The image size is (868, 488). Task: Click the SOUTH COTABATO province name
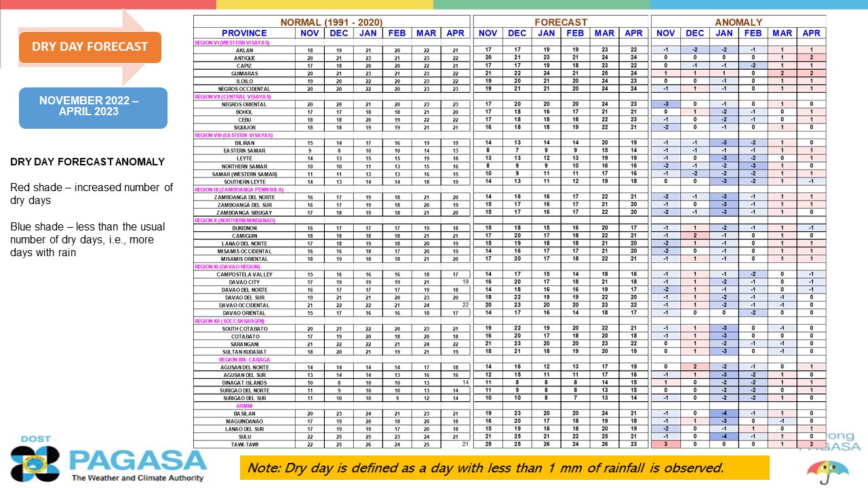click(245, 329)
